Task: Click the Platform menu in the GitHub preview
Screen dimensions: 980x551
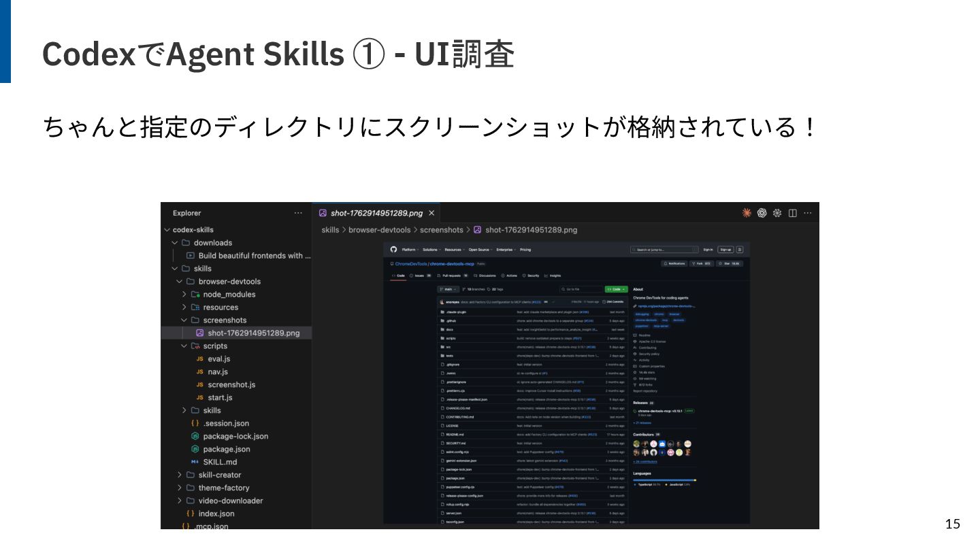Action: [410, 250]
